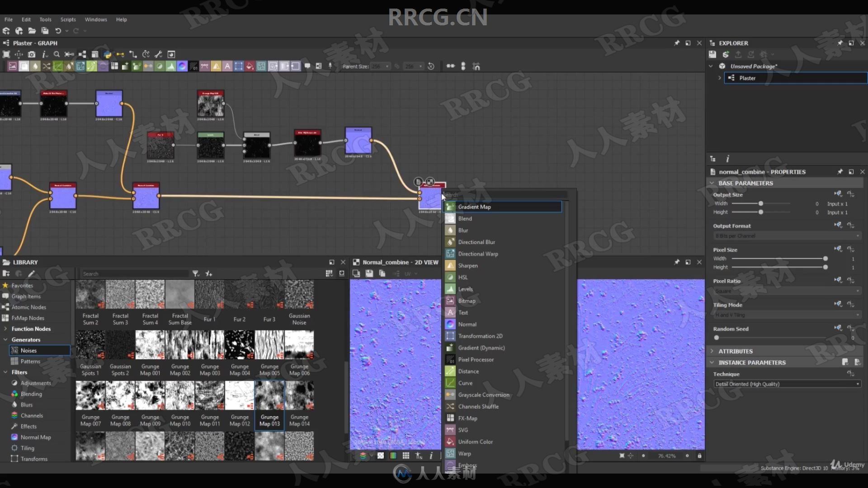868x488 pixels.
Task: Add a Uniform Color node from the node toolbar
Action: (250, 66)
